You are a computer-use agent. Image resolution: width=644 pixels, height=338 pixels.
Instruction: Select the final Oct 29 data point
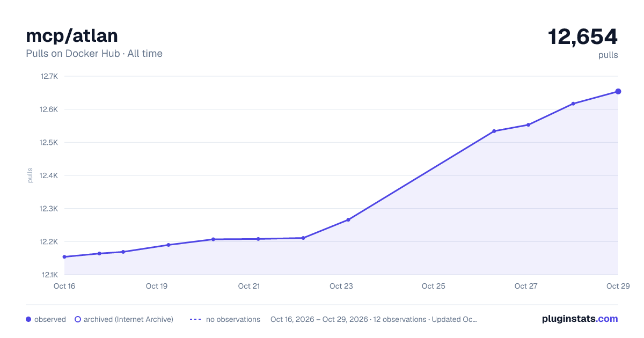coord(618,92)
